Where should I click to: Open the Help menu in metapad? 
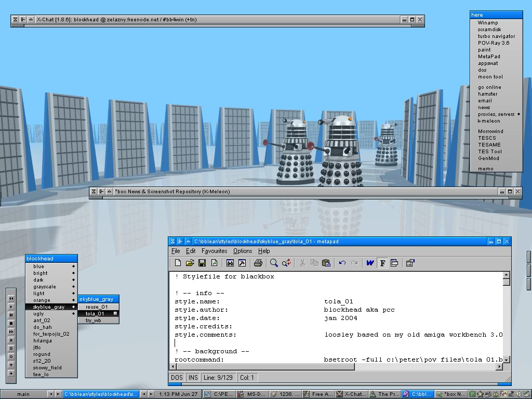(264, 251)
